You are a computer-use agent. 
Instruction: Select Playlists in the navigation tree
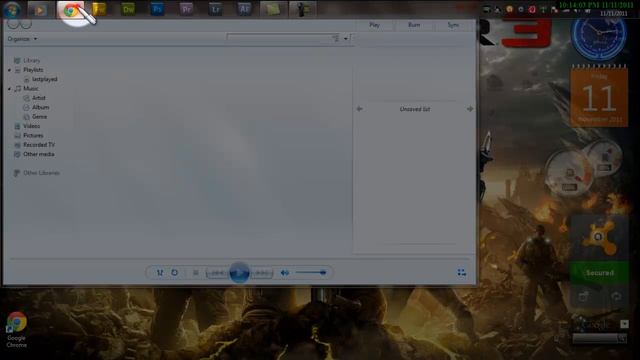33,70
